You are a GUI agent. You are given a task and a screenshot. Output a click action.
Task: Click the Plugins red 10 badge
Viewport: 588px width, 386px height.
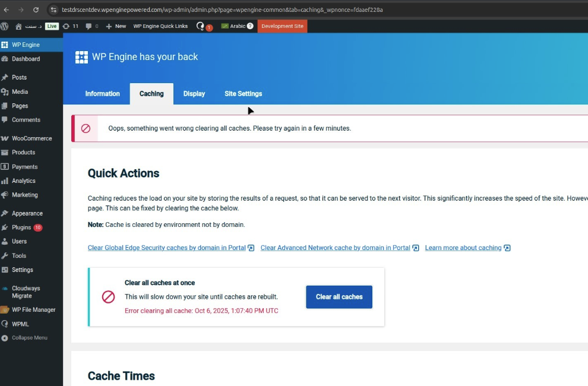pos(38,227)
